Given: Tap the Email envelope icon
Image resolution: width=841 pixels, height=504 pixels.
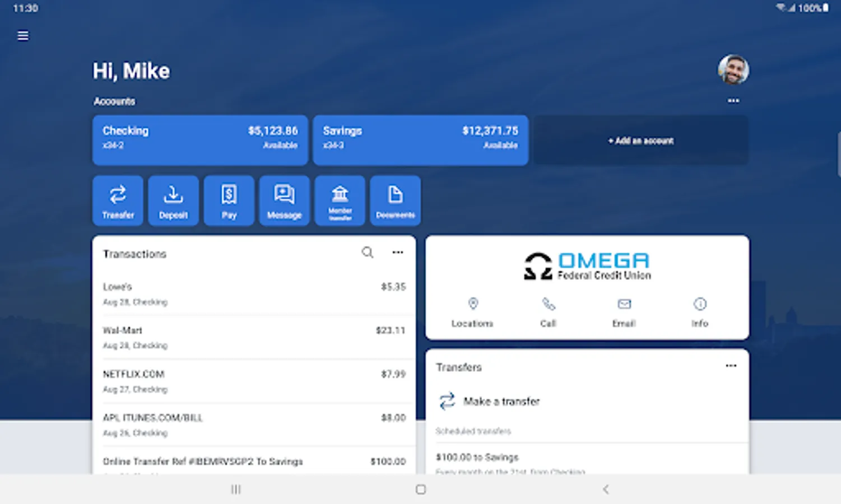Looking at the screenshot, I should pos(624,304).
